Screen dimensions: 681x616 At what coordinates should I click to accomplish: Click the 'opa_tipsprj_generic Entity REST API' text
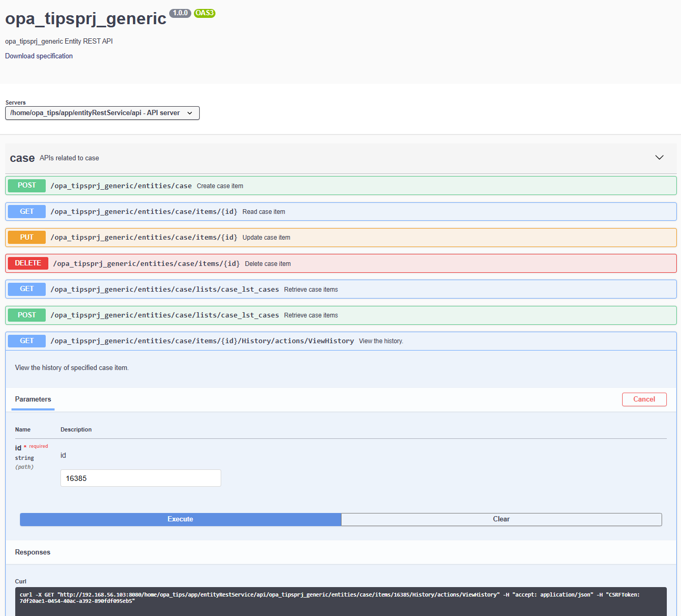[x=59, y=42]
